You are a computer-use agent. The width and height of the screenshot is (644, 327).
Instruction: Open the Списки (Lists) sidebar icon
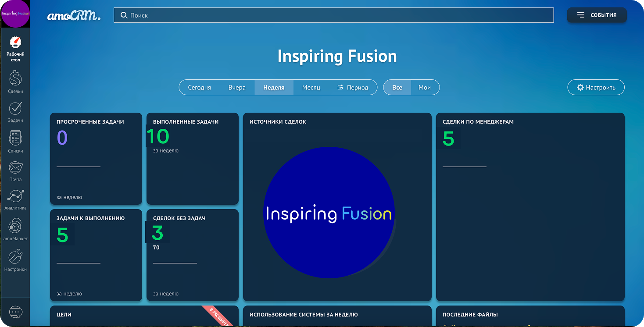click(x=15, y=139)
